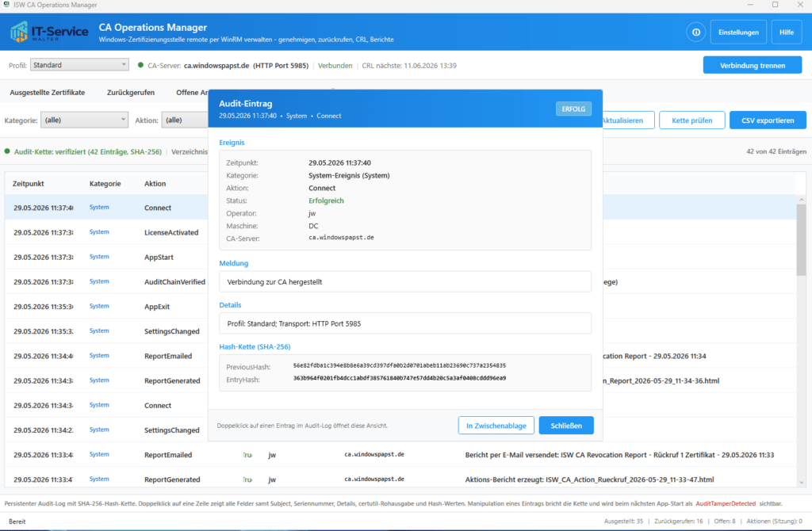The height and width of the screenshot is (531, 812).
Task: Open the Kategorie (alle) dropdown
Action: point(84,120)
